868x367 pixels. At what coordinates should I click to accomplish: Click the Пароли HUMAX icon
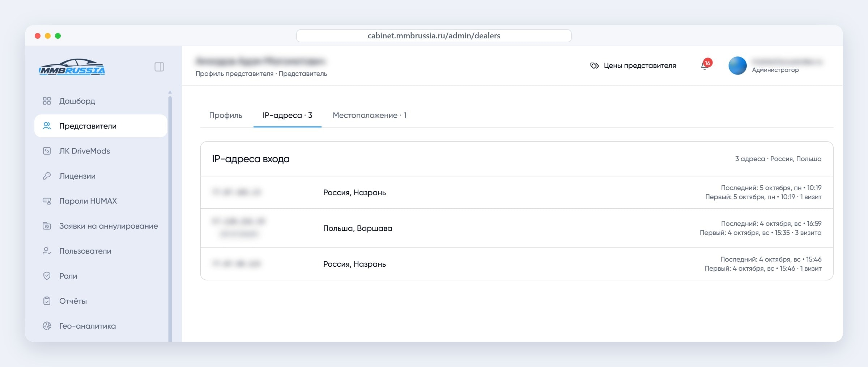(x=47, y=201)
